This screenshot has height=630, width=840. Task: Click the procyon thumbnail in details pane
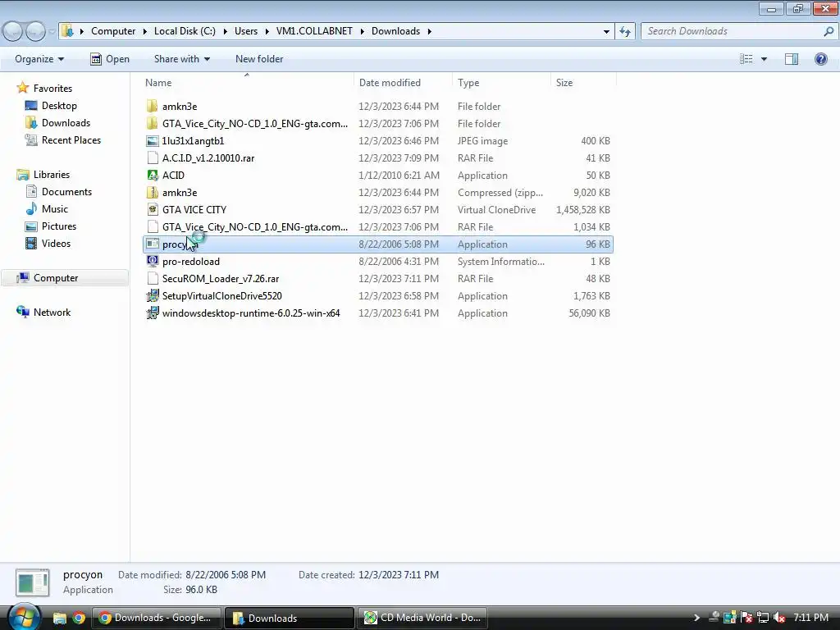coord(33,582)
